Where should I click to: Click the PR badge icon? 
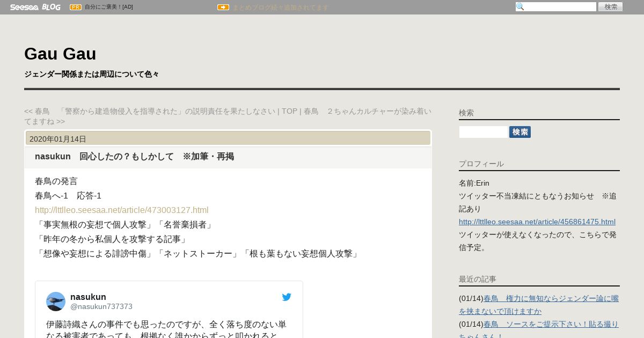pos(76,7)
